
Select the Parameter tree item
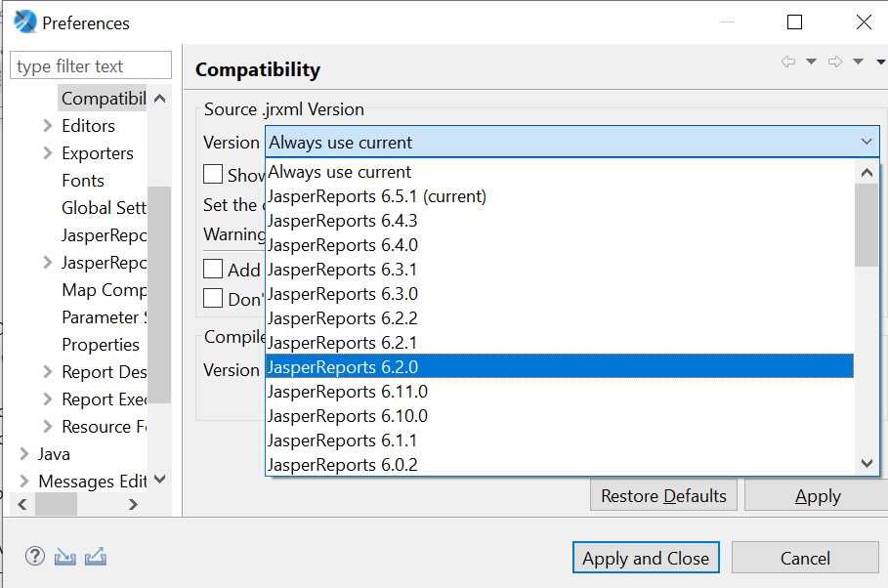(x=105, y=316)
